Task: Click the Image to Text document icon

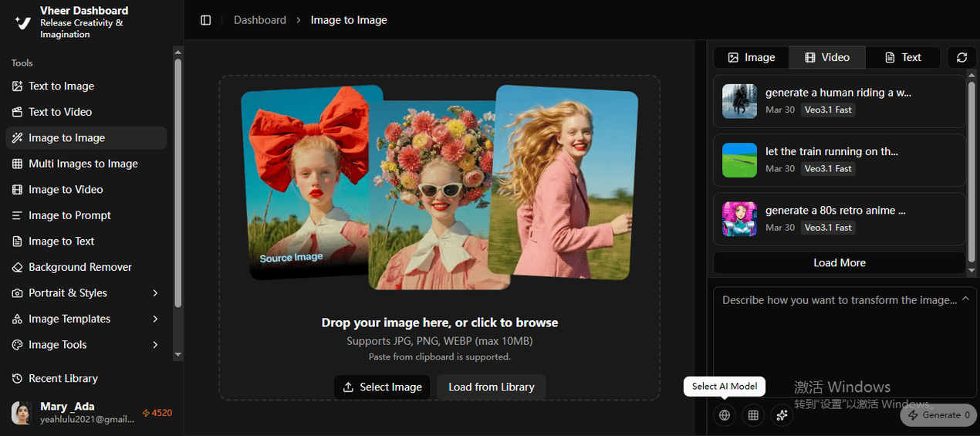Action: click(17, 242)
